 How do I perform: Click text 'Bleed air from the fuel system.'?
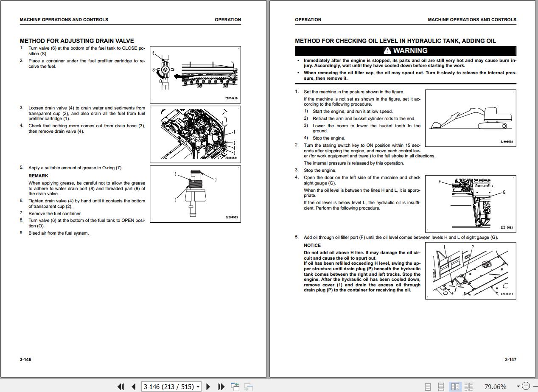[x=59, y=233]
